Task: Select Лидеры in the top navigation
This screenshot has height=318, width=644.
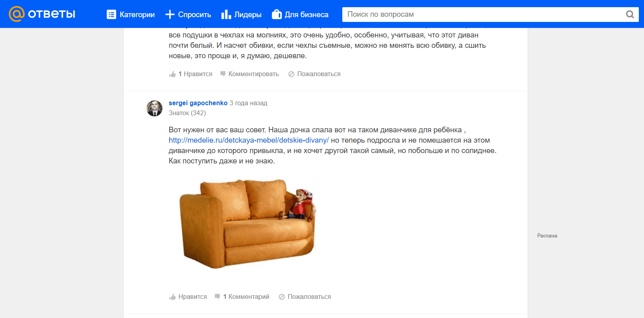Action: pos(248,14)
